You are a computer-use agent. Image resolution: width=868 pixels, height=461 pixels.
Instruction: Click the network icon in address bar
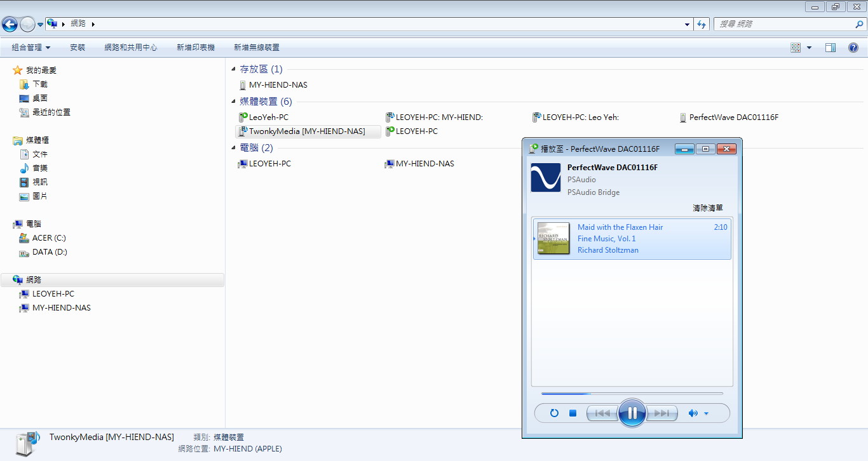pos(52,24)
